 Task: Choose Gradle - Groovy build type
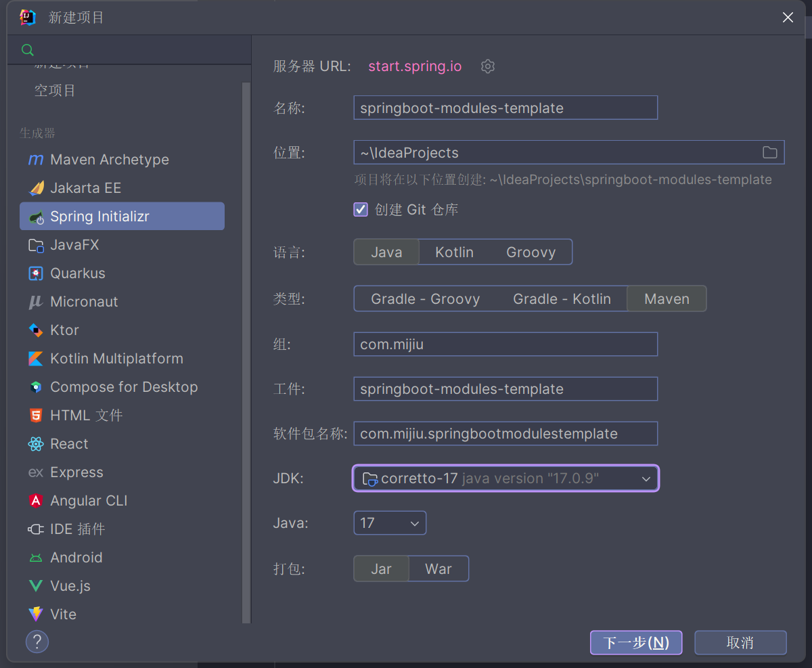click(425, 299)
